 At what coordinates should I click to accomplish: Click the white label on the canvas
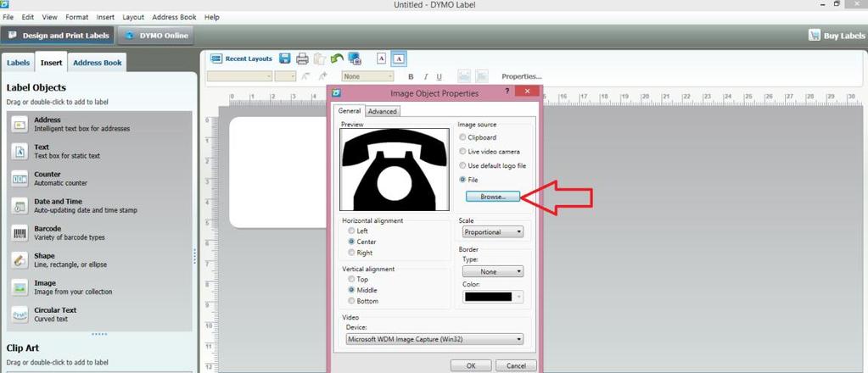tap(278, 172)
